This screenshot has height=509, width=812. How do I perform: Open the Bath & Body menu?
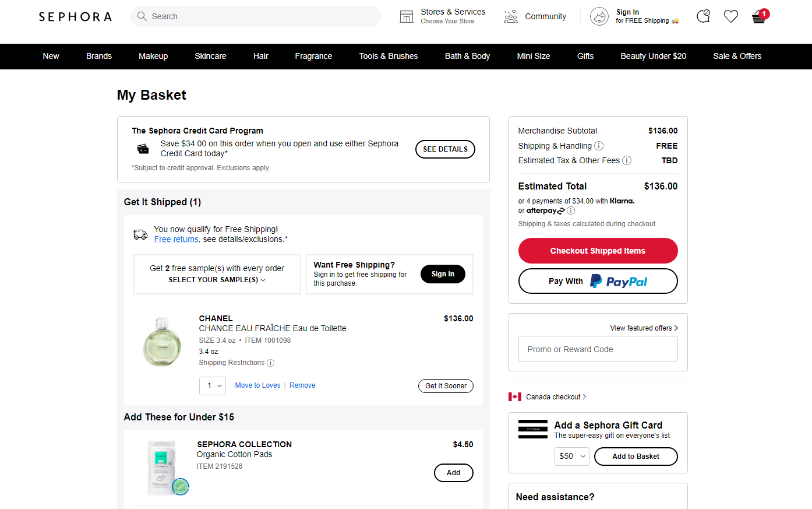(467, 57)
